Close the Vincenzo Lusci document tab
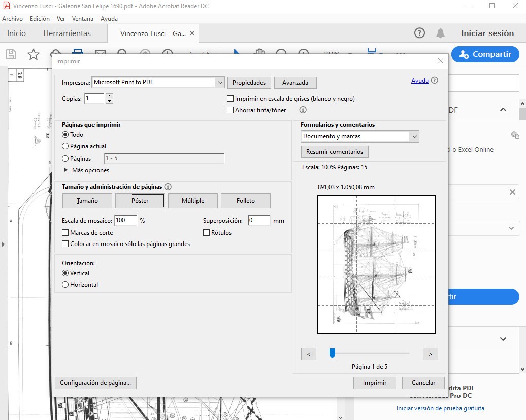Image resolution: width=526 pixels, height=420 pixels. pyautogui.click(x=192, y=33)
